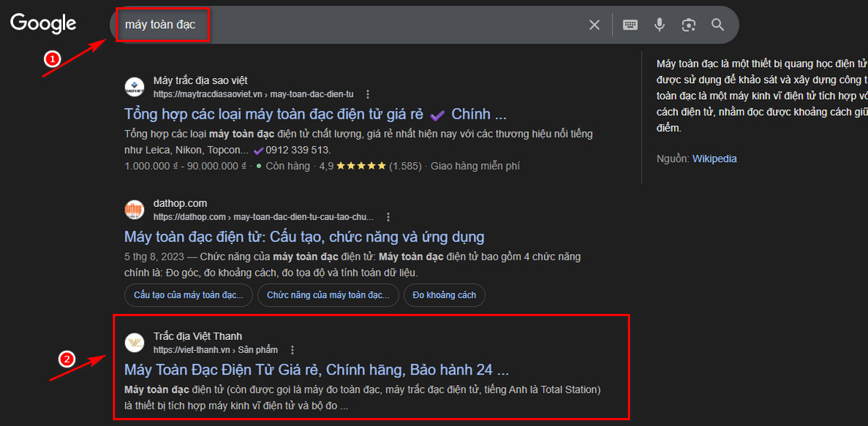Open the three-dot menu for the first result
Viewport: 868px width, 426px height.
(x=368, y=93)
